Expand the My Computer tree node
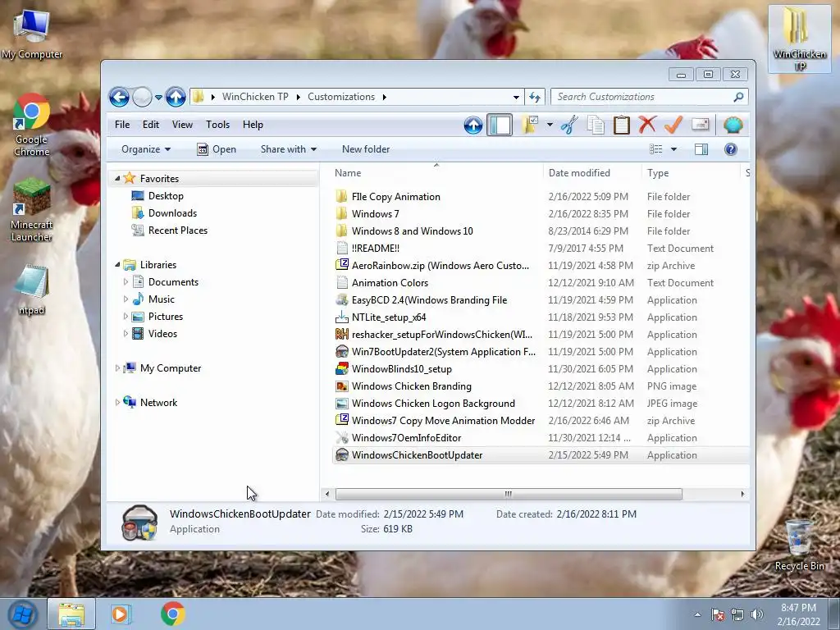The height and width of the screenshot is (630, 840). click(117, 368)
